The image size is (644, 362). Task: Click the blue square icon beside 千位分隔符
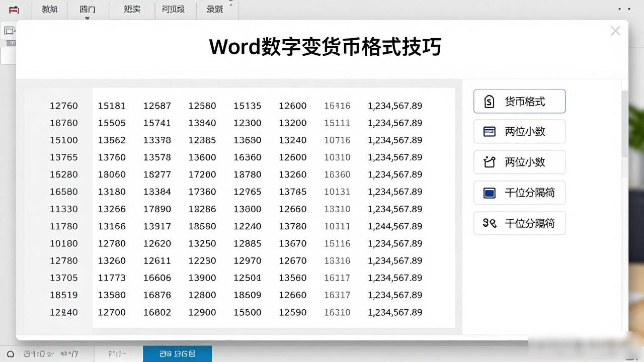[489, 193]
